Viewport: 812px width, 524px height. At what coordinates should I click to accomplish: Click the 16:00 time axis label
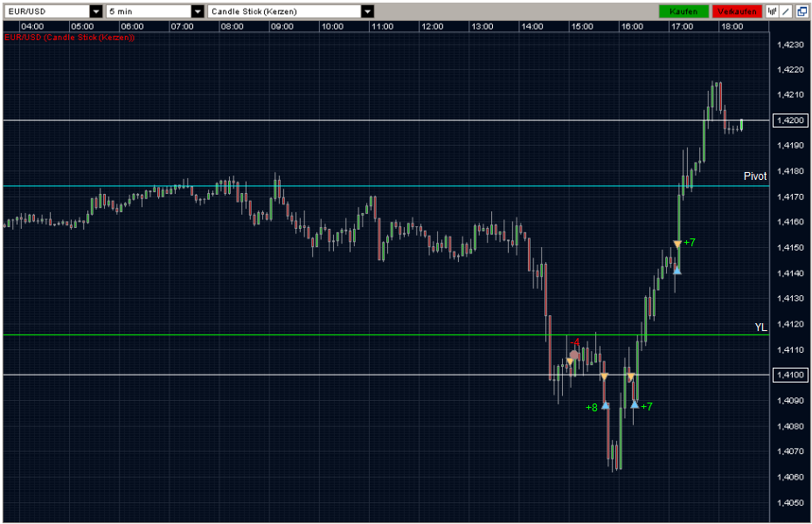(x=632, y=26)
